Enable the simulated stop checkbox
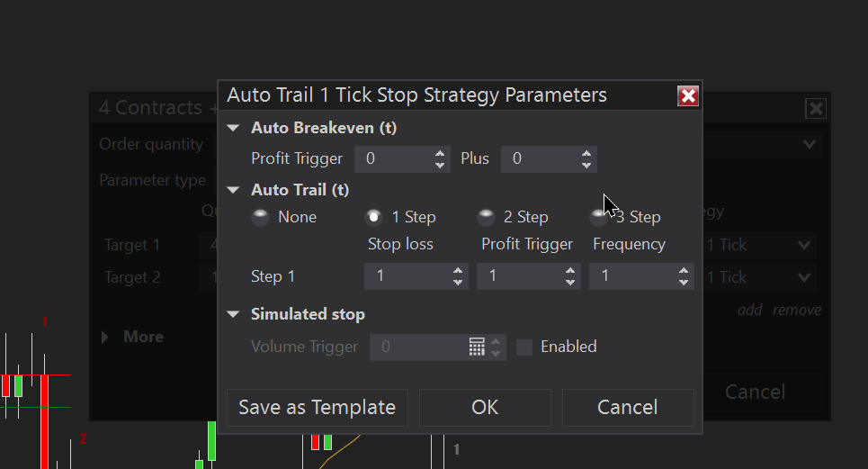The height and width of the screenshot is (469, 868). 524,347
